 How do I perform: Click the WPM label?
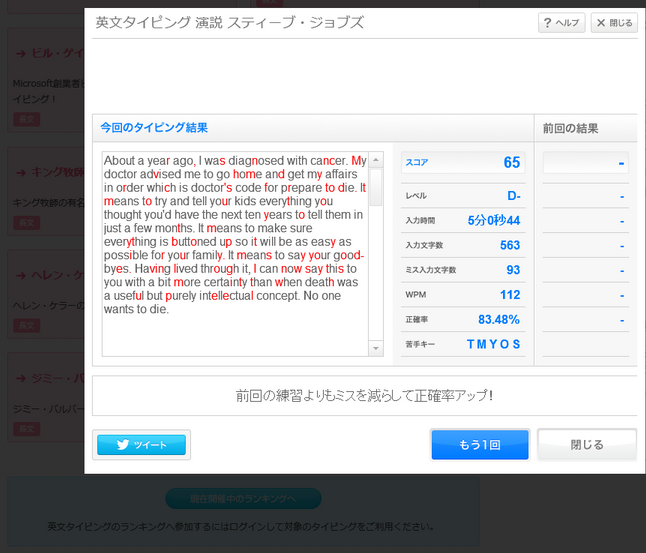(x=416, y=295)
